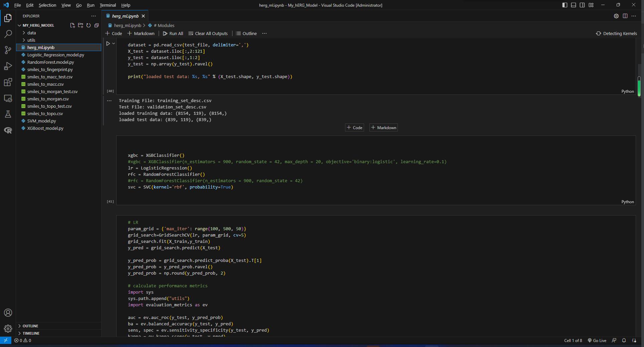Open explorer Views and More Actions menu
This screenshot has width=644, height=347.
click(x=94, y=16)
